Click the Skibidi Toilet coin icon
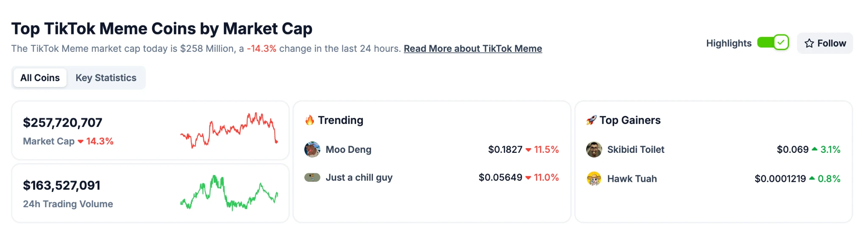 [594, 149]
